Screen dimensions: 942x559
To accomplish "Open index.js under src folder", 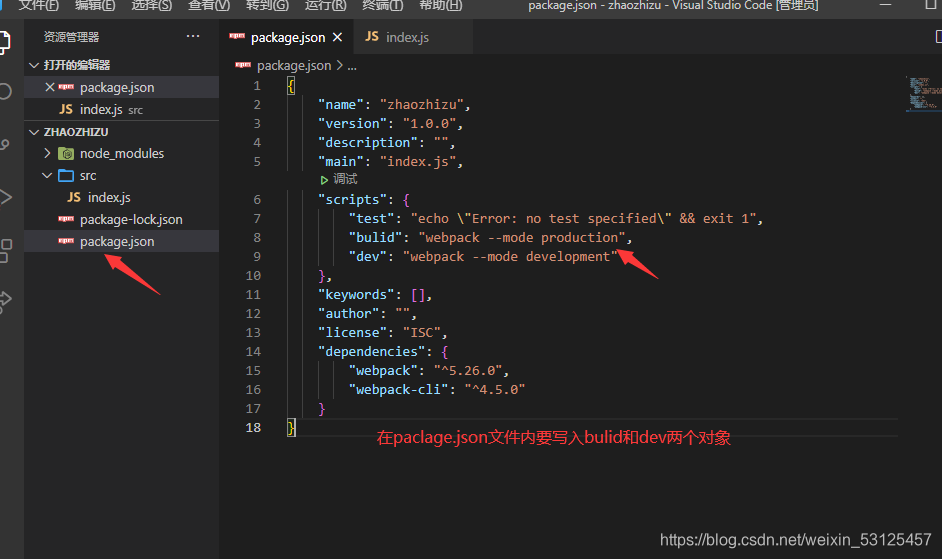I will [x=121, y=197].
